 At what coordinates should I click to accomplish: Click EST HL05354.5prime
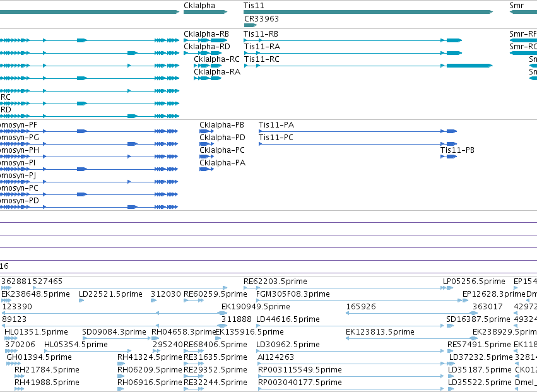(x=88, y=351)
